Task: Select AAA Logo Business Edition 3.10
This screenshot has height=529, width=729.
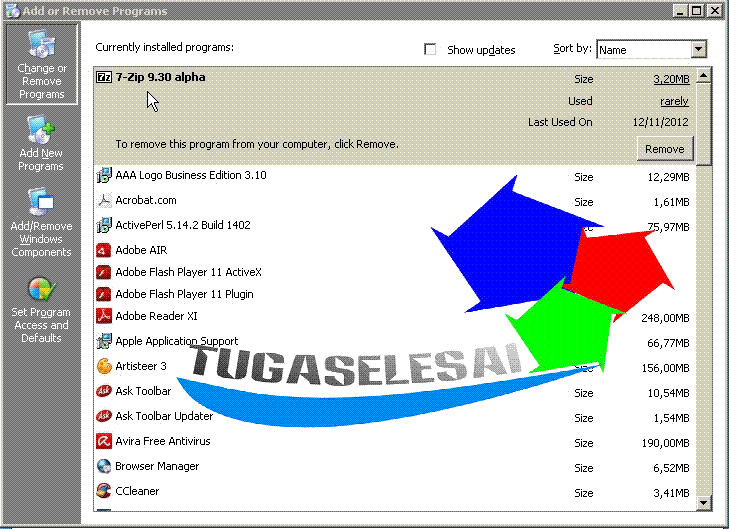Action: 394,176
